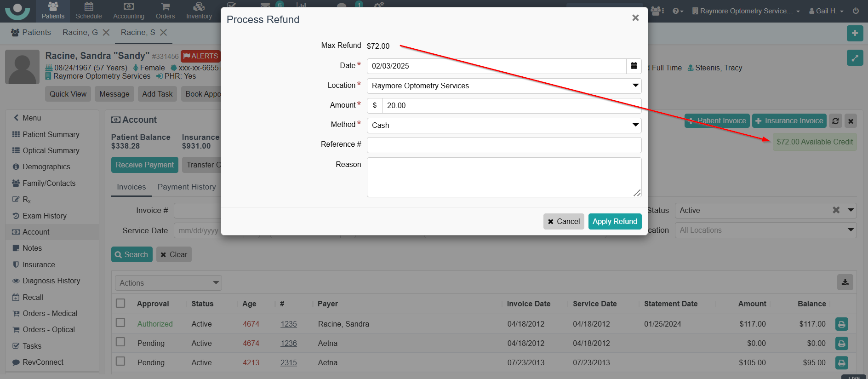The image size is (868, 379).
Task: Close the Racine, G patient tab
Action: point(106,33)
